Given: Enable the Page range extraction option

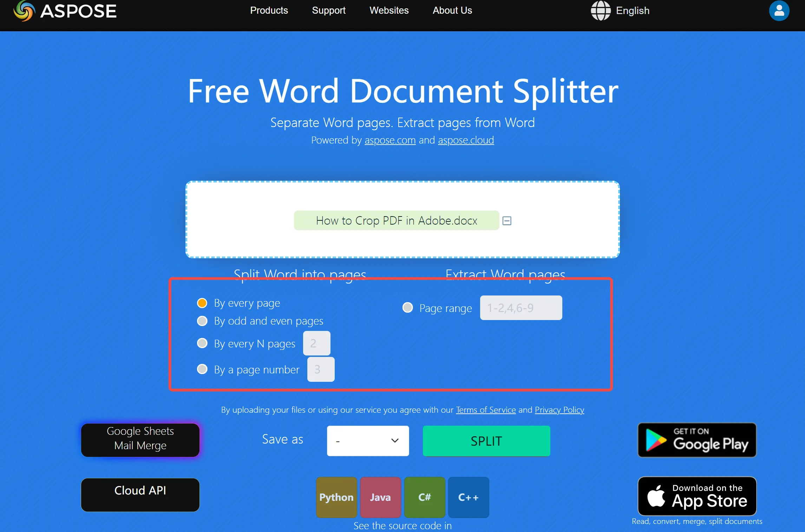Looking at the screenshot, I should pos(407,307).
